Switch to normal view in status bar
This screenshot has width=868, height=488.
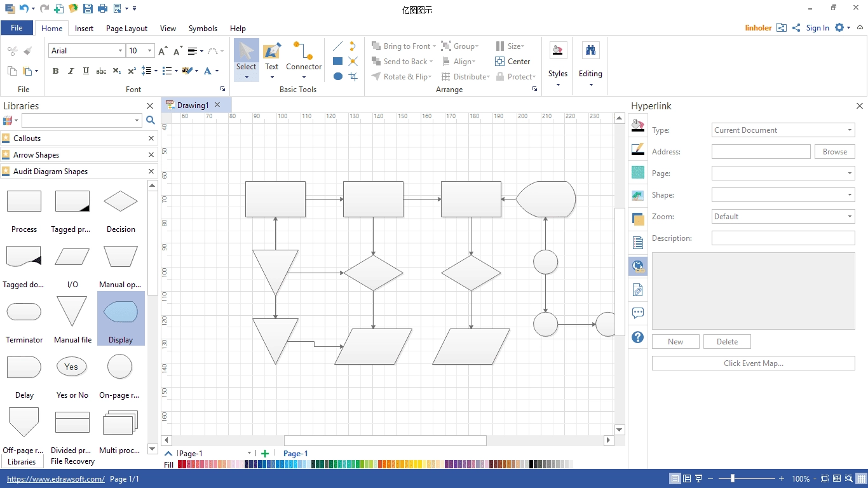[675, 478]
